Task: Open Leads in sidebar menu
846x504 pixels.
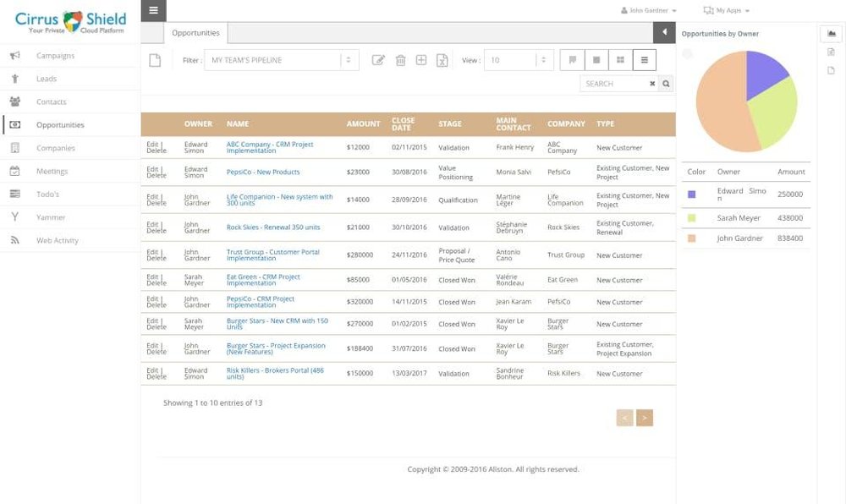Action: (x=47, y=79)
